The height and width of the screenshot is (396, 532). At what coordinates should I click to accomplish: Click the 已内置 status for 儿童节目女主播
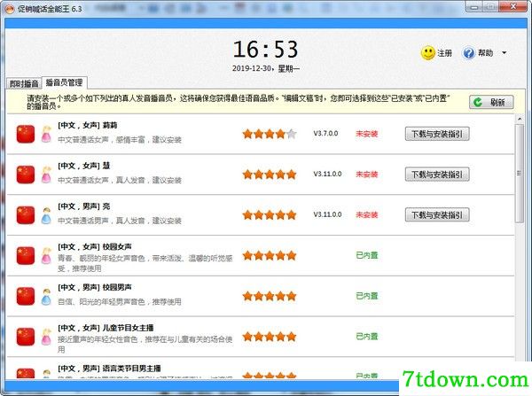coord(367,337)
